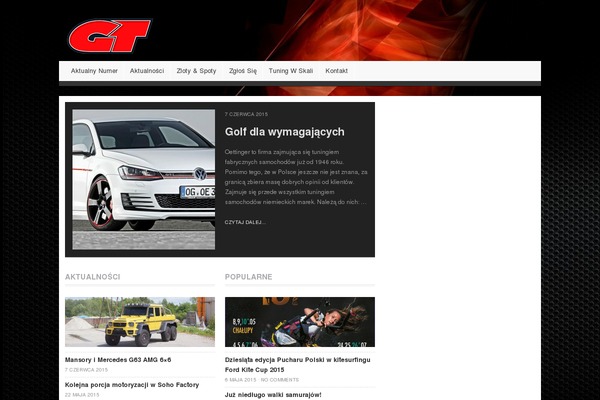Screen dimensions: 600x400
Task: Open Już niedługo walki samurajów article
Action: (273, 395)
